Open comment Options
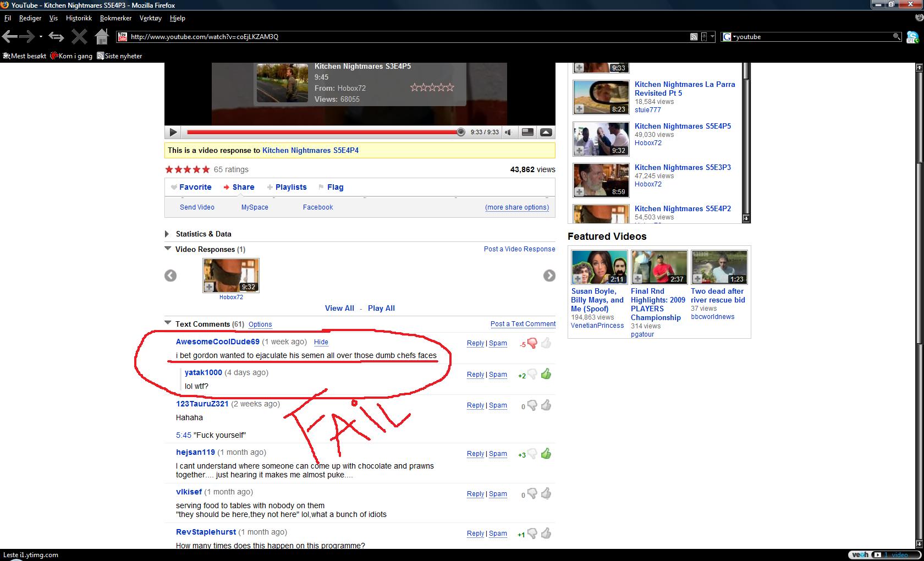The width and height of the screenshot is (924, 561). click(x=260, y=324)
